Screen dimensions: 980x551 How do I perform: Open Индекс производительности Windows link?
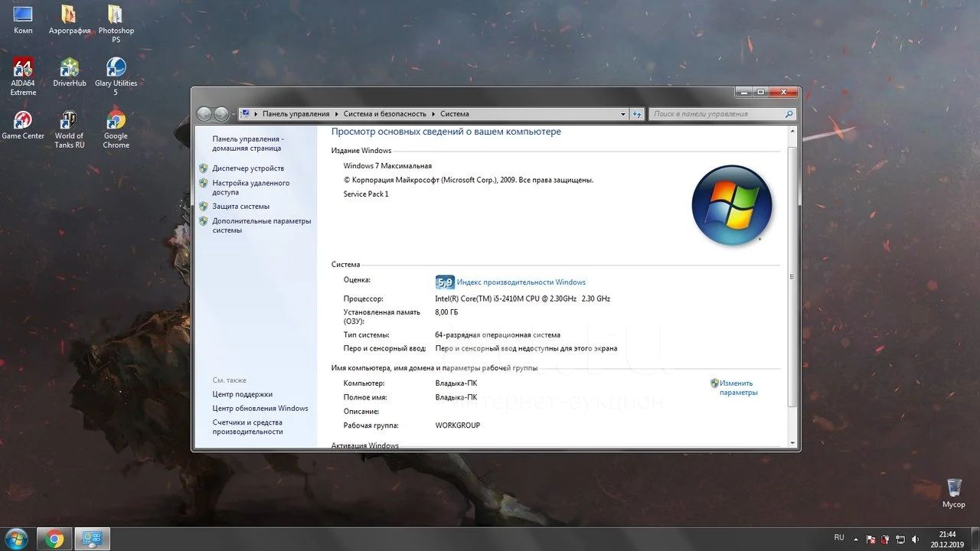521,282
